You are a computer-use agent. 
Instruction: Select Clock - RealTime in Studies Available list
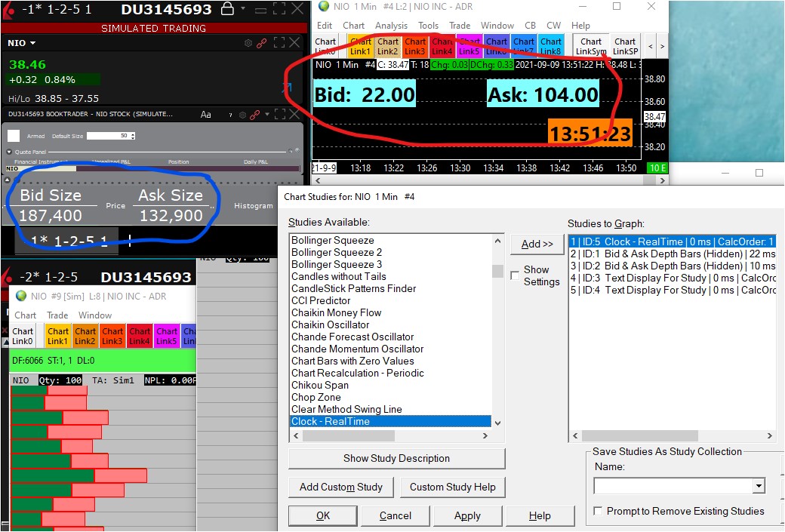pyautogui.click(x=390, y=421)
